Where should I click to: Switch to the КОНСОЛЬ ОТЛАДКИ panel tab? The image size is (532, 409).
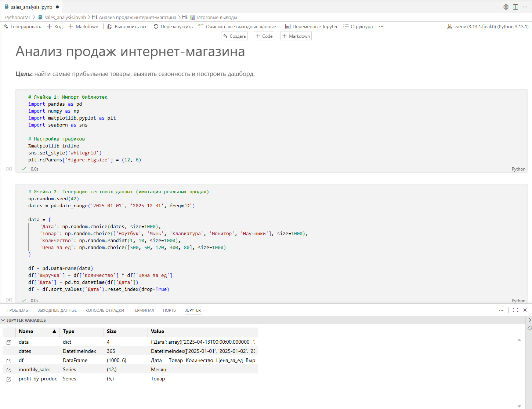point(105,310)
